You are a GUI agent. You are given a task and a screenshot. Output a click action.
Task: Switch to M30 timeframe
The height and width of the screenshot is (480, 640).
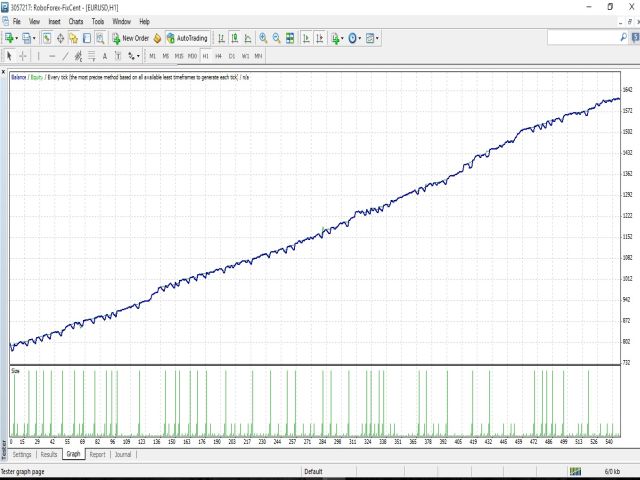pyautogui.click(x=192, y=56)
